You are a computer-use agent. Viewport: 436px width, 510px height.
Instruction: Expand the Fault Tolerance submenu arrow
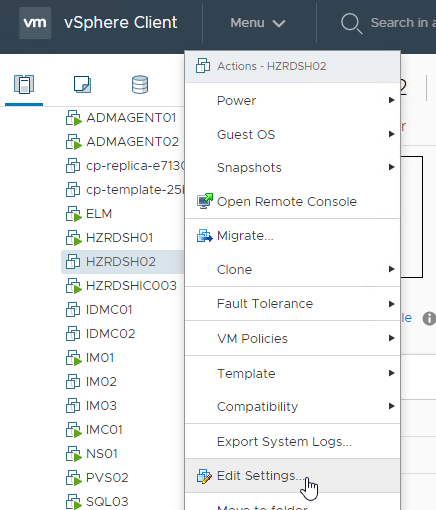click(392, 304)
